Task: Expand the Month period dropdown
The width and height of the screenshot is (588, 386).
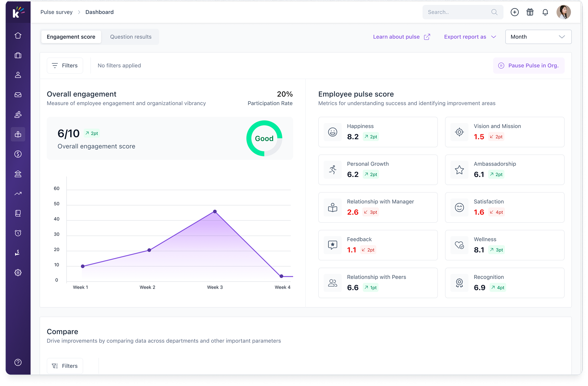Action: point(538,37)
